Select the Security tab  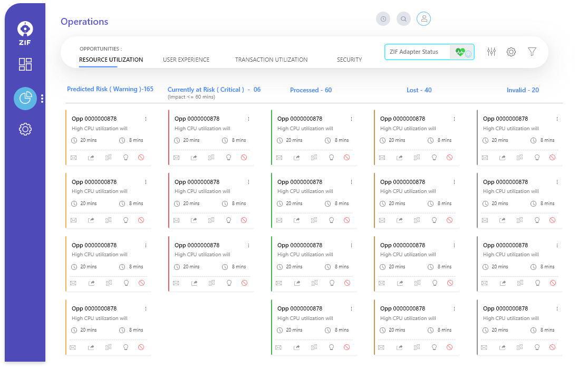pos(349,60)
